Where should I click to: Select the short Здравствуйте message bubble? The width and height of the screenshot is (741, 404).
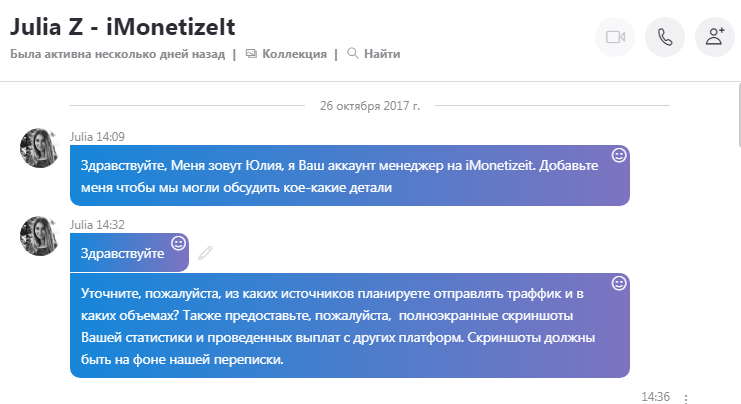120,254
